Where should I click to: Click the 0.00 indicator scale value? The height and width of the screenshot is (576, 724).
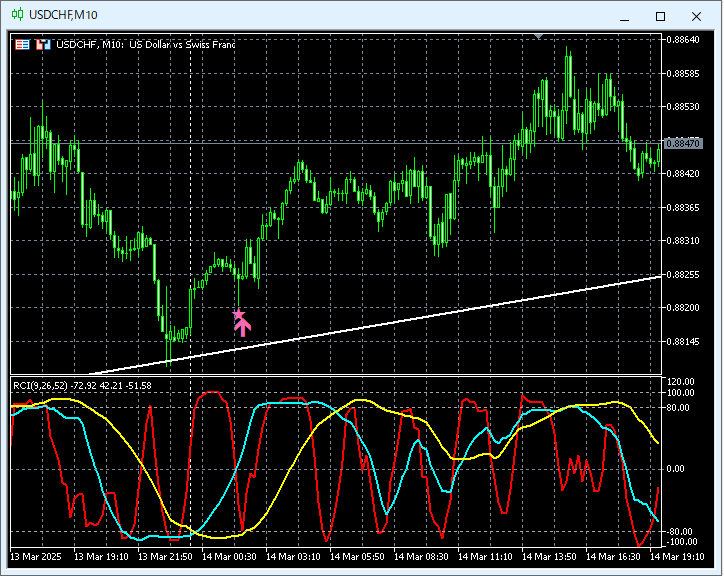coord(675,469)
